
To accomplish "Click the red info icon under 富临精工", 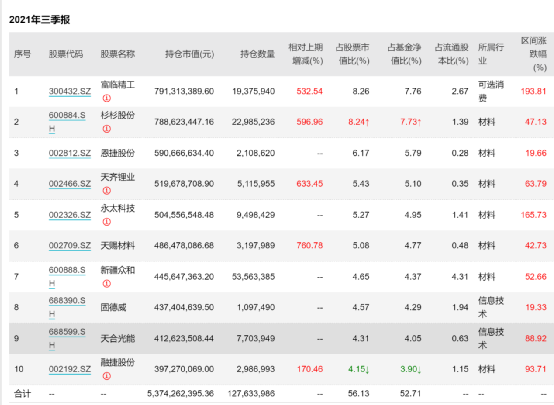I will pyautogui.click(x=106, y=98).
